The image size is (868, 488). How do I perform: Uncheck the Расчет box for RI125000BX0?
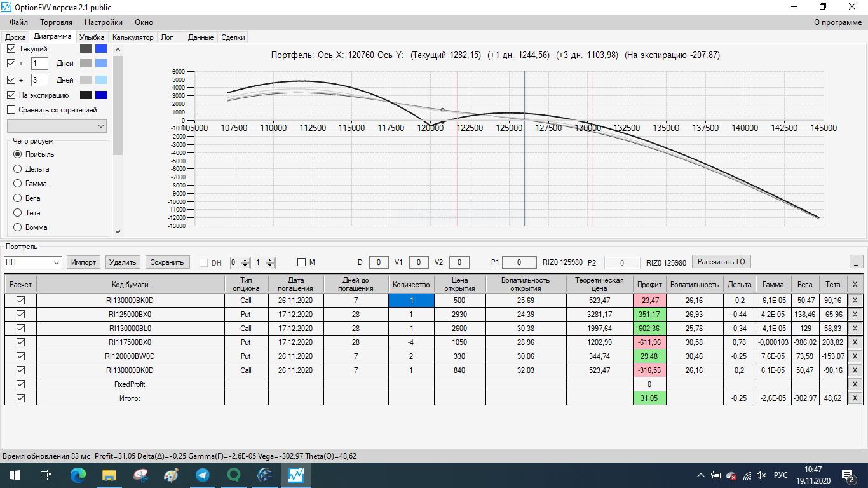[x=20, y=315]
